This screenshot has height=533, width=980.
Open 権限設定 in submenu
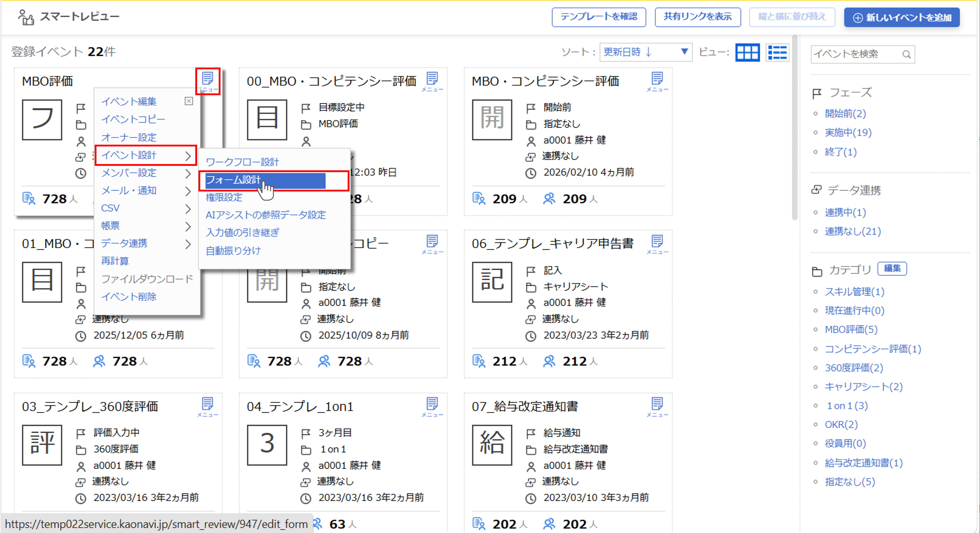pos(224,197)
